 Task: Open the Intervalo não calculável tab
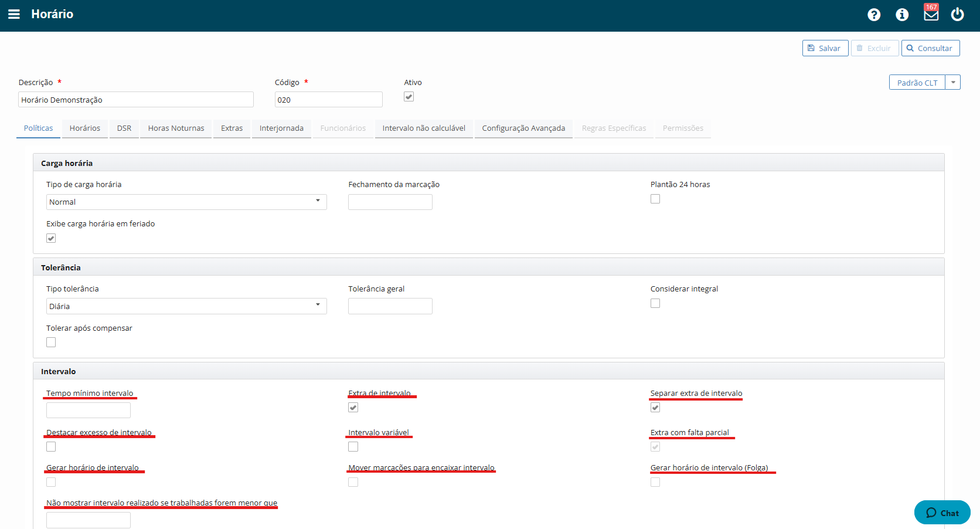click(x=424, y=128)
